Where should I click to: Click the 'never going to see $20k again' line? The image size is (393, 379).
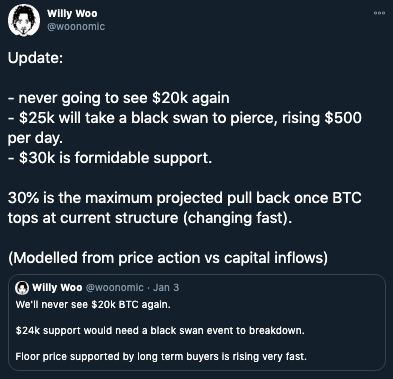pyautogui.click(x=119, y=98)
